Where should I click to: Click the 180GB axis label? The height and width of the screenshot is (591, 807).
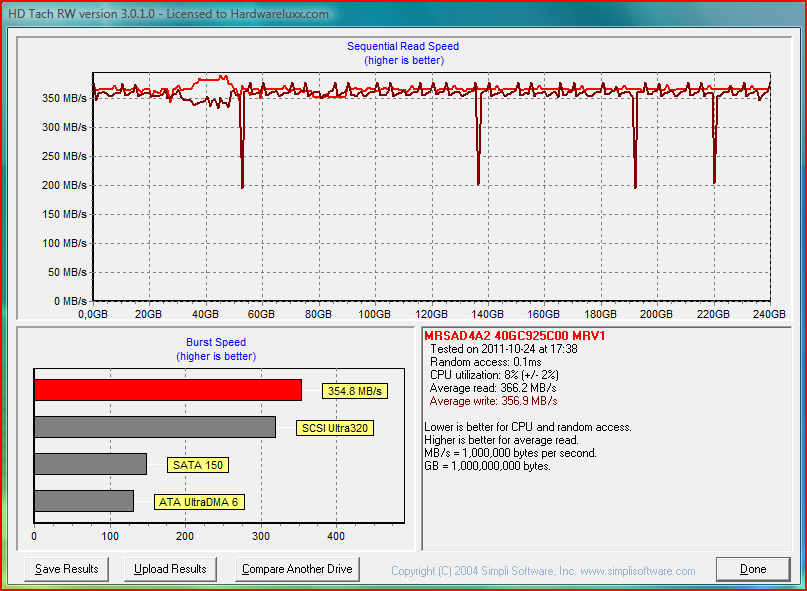(x=601, y=314)
